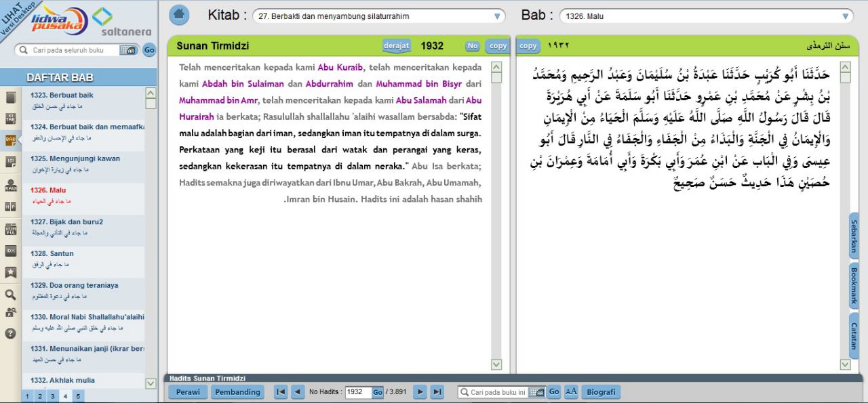Viewport: 868px width, 403px height.
Task: Expand the derajat hadith grade flag
Action: click(396, 45)
